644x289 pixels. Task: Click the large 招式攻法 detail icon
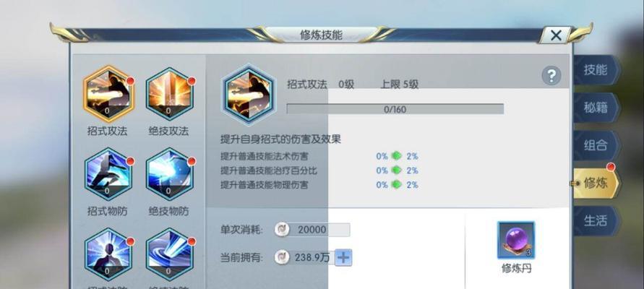(248, 95)
